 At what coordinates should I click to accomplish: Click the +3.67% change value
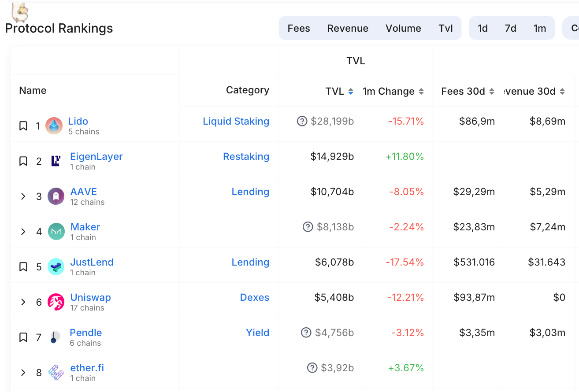coord(406,368)
